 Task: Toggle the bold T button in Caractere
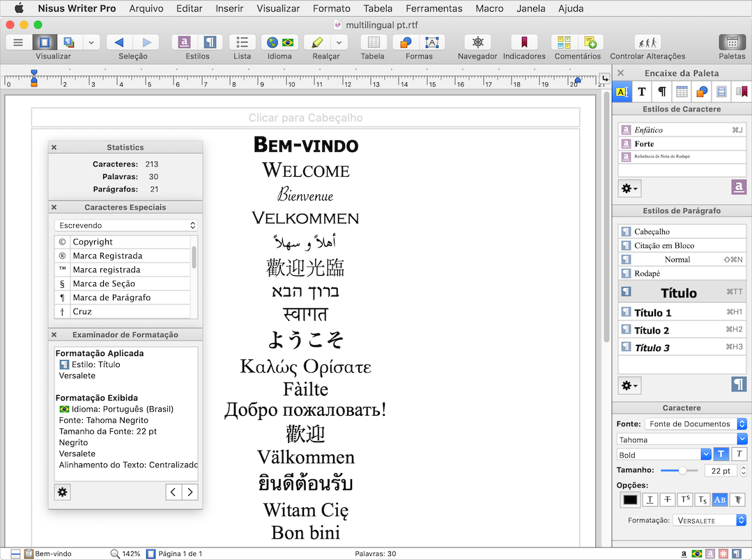721,454
